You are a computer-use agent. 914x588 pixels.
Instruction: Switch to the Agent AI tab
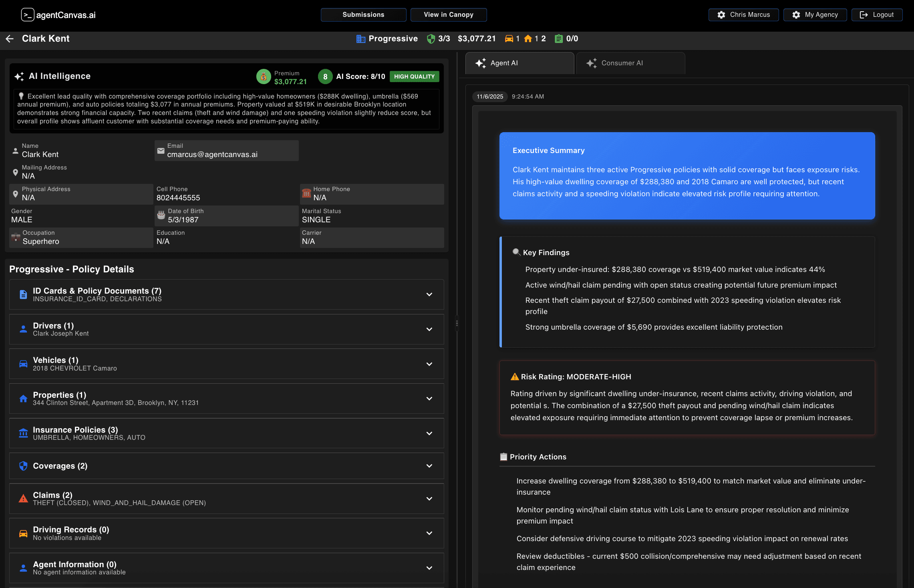click(x=519, y=63)
